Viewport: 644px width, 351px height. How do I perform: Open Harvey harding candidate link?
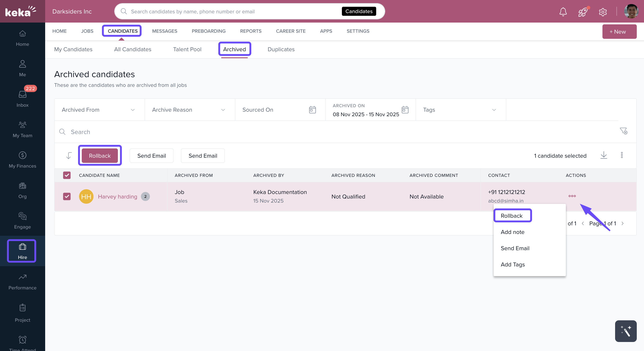(117, 196)
